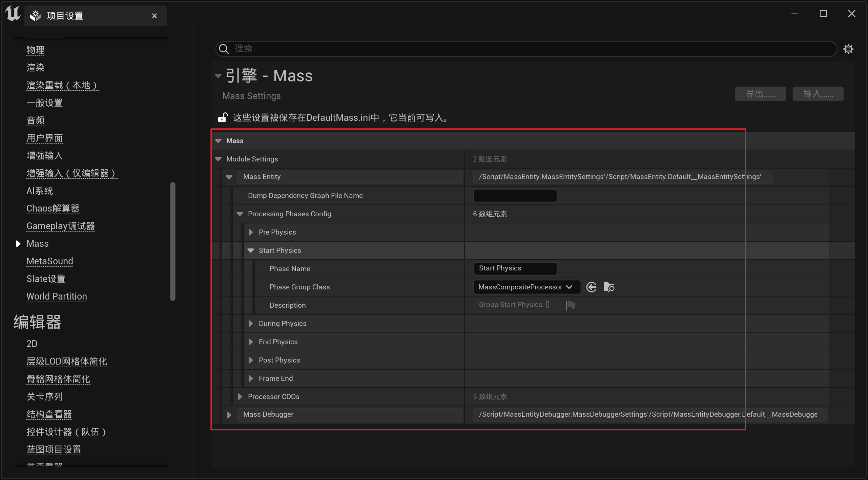Click the Project Settings tab icon

35,16
